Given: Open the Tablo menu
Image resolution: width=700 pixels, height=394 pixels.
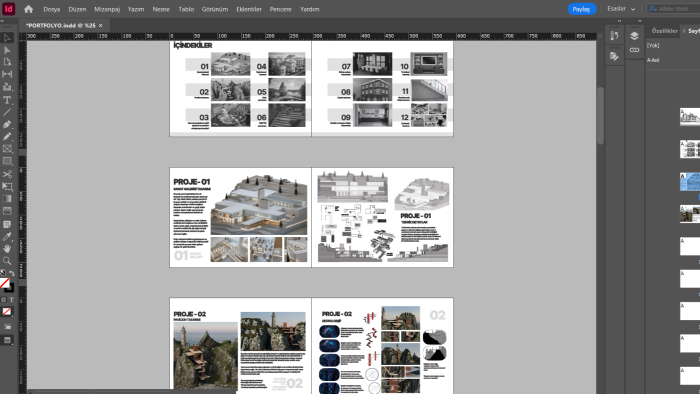Looking at the screenshot, I should [x=186, y=9].
